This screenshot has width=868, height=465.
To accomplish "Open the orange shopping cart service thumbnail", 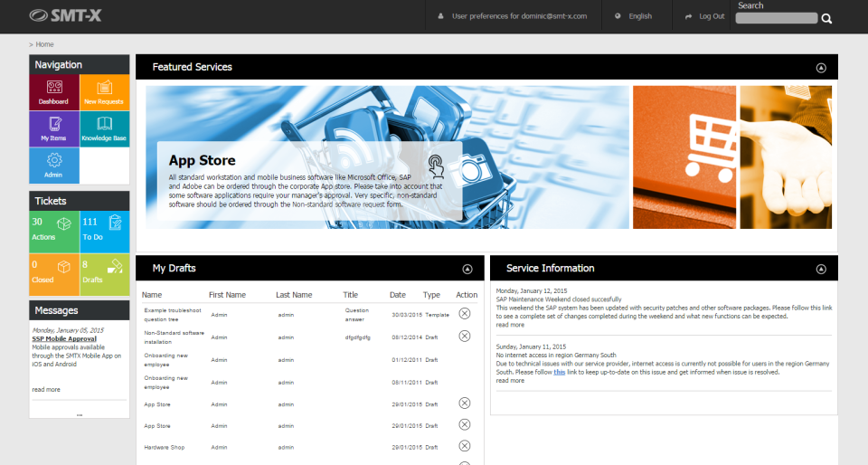I will pyautogui.click(x=684, y=157).
